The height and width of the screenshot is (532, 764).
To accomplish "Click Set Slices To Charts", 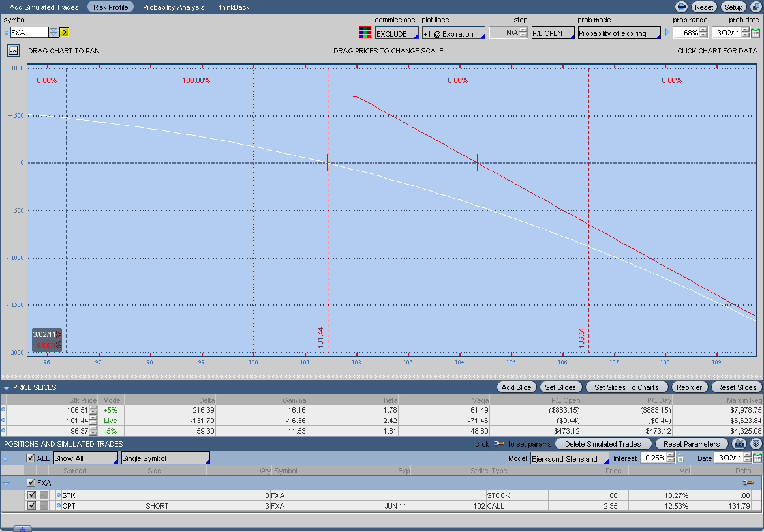I will click(626, 387).
